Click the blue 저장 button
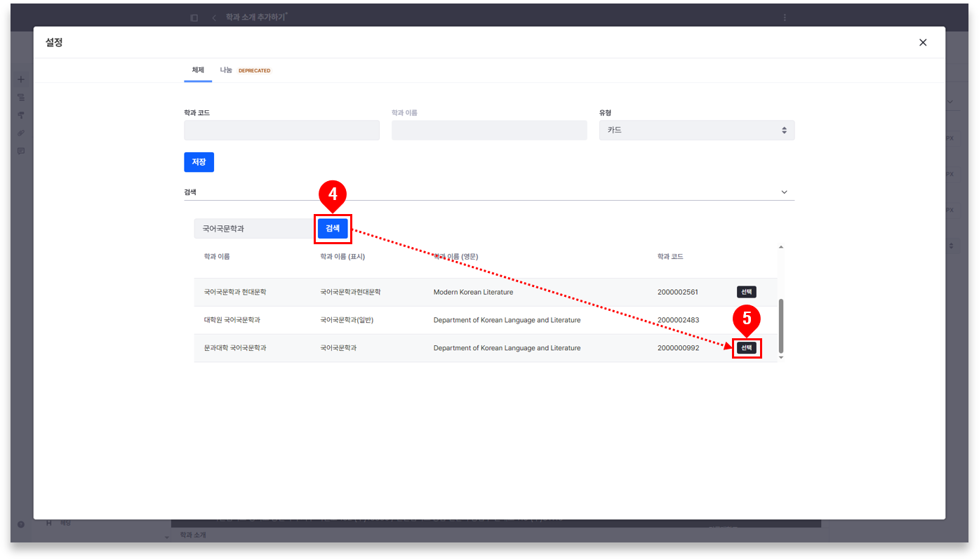The height and width of the screenshot is (560, 979). [199, 162]
